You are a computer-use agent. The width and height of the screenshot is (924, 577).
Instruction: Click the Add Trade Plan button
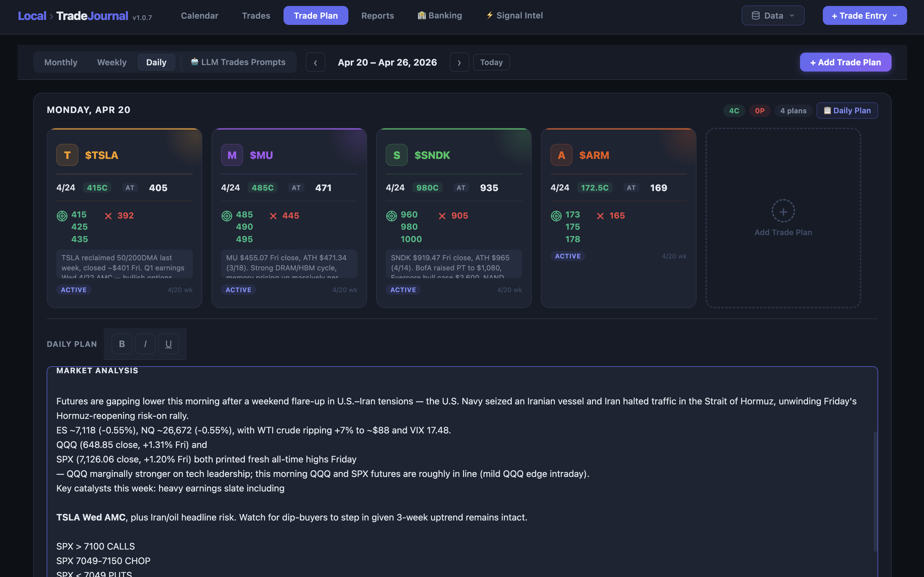tap(845, 62)
